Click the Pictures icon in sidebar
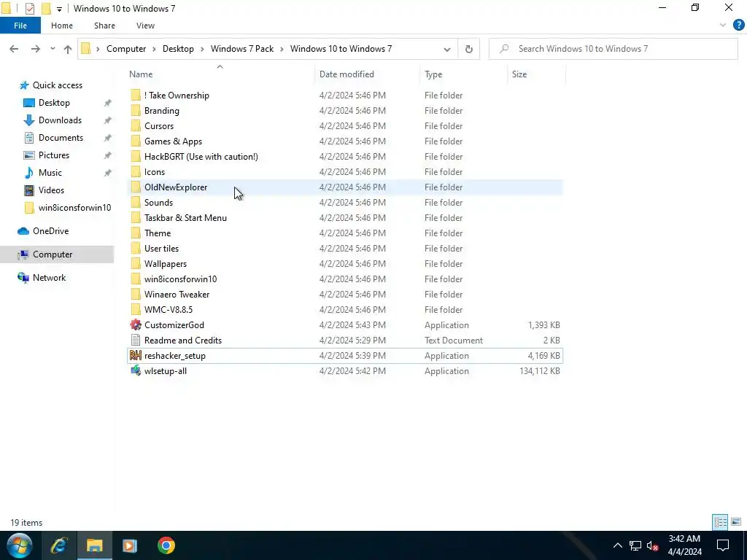747x560 pixels. coord(29,155)
